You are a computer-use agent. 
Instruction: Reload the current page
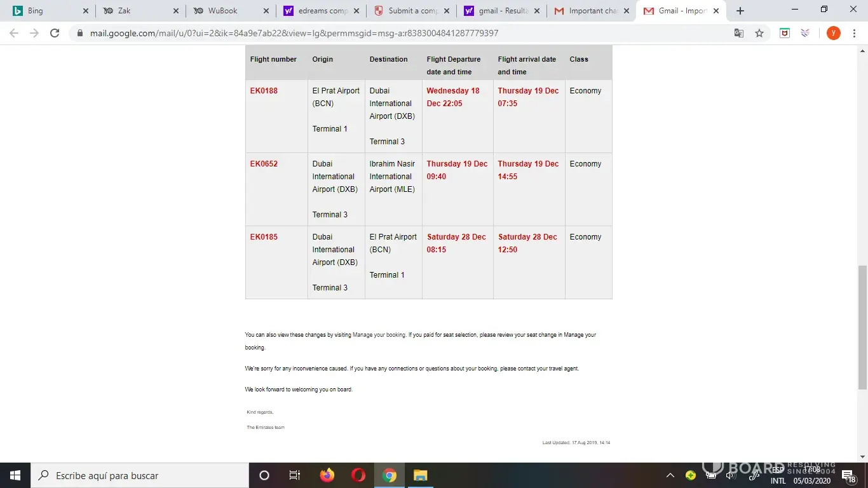tap(55, 33)
